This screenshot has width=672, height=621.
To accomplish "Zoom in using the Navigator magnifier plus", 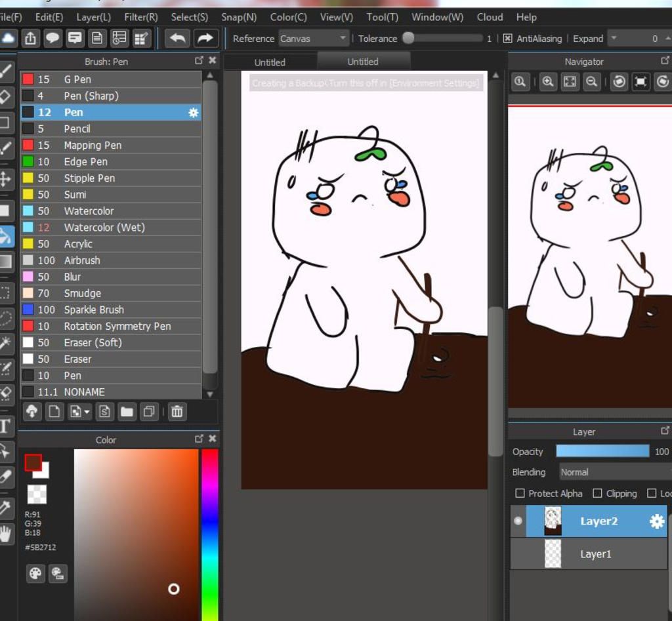I will 548,81.
